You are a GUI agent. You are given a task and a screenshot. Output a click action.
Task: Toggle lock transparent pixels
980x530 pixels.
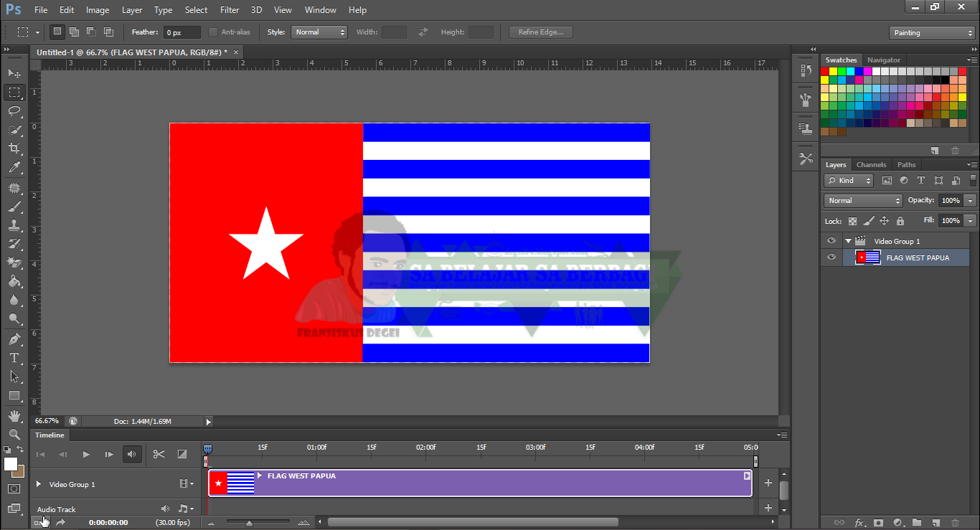(852, 221)
